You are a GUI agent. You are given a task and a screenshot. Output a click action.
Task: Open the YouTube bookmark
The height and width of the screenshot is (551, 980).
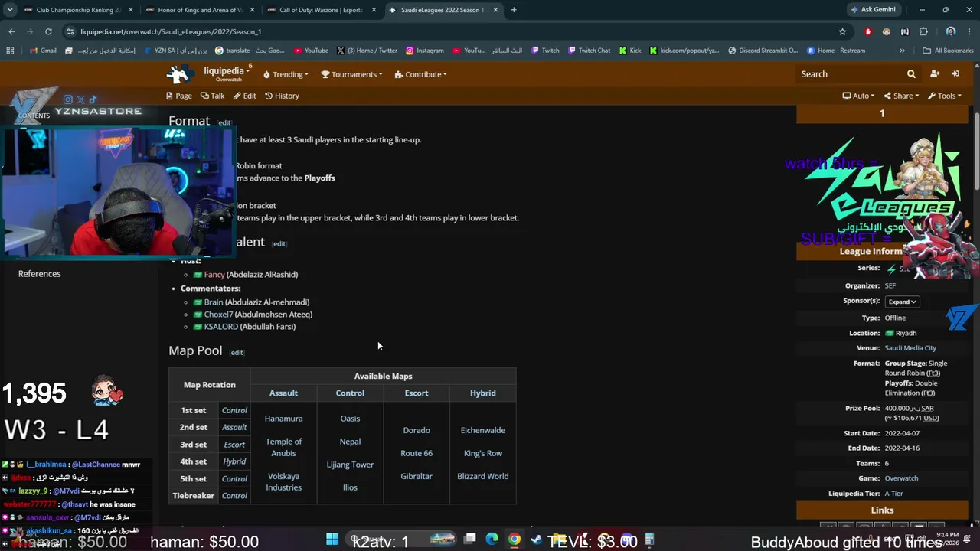click(311, 51)
